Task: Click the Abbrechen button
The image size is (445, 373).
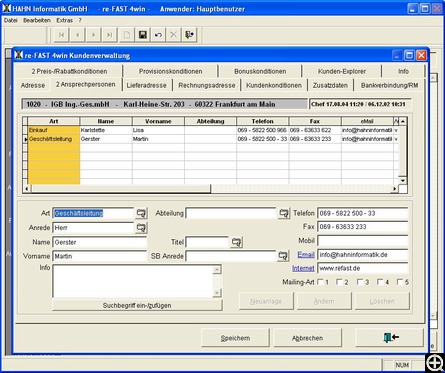Action: [x=307, y=338]
